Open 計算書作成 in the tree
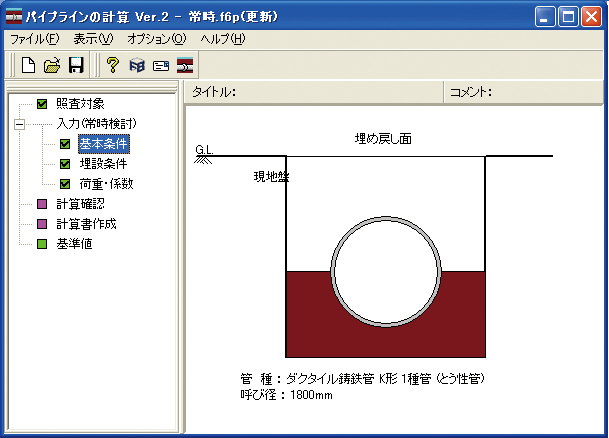609x438 pixels. 86,224
